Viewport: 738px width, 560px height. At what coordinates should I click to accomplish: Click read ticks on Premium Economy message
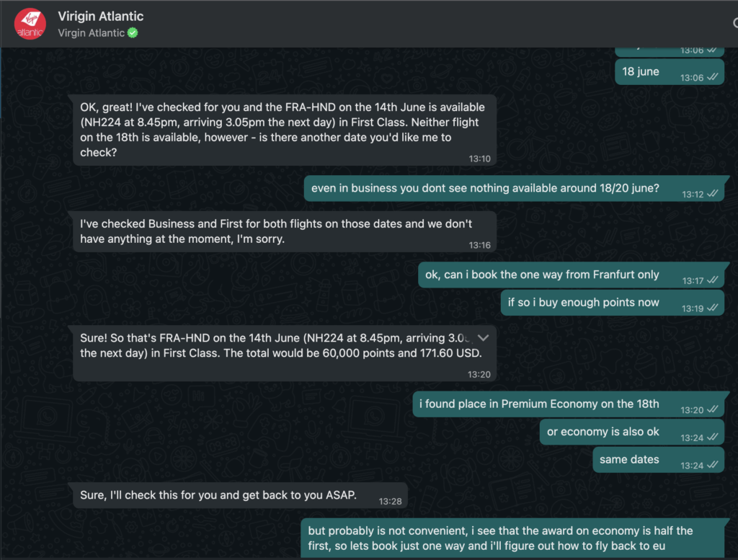pos(713,409)
